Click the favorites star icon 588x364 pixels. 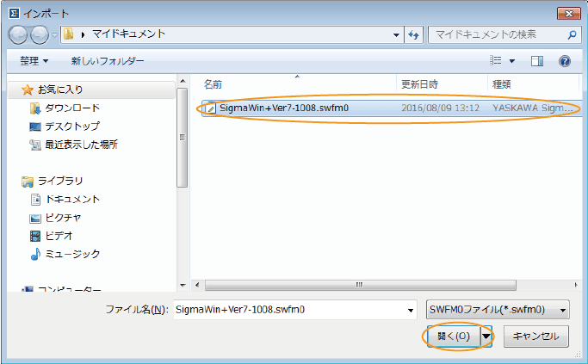[28, 89]
